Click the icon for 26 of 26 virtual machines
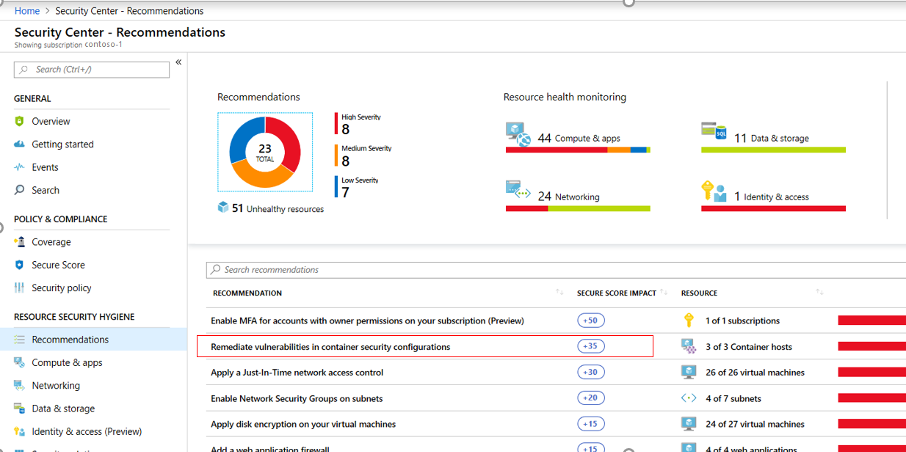The width and height of the screenshot is (906, 452). tap(688, 372)
